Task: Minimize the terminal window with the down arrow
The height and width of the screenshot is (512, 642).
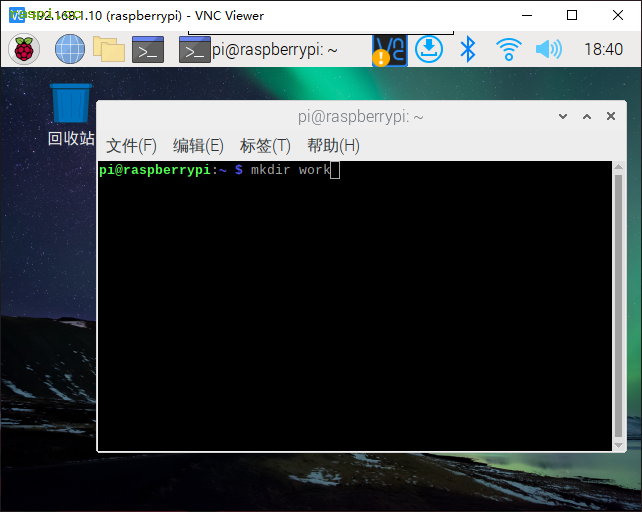Action: (x=563, y=117)
